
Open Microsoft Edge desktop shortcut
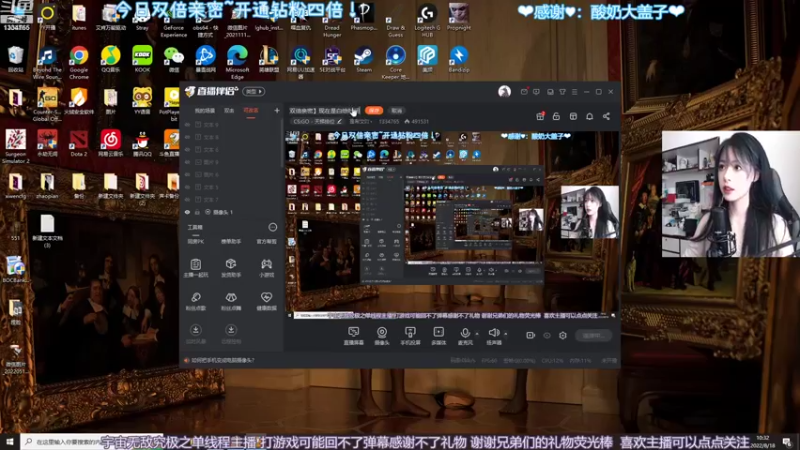tap(237, 62)
